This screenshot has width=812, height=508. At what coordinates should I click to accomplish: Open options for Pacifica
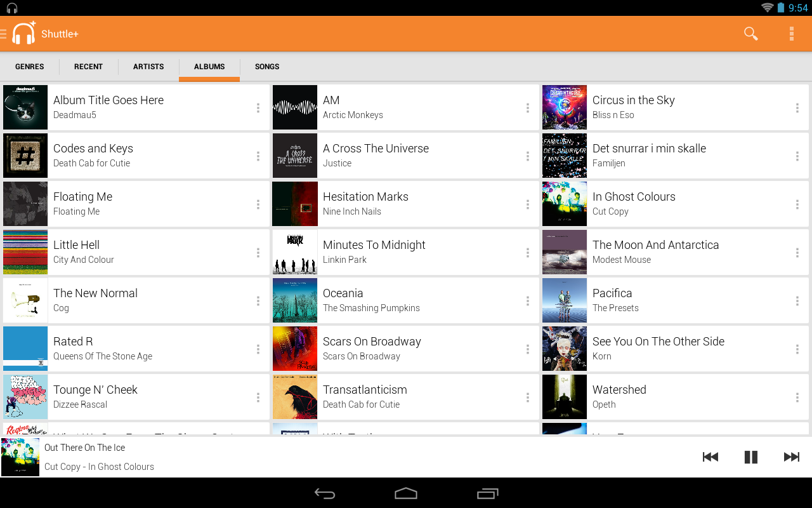click(x=797, y=301)
